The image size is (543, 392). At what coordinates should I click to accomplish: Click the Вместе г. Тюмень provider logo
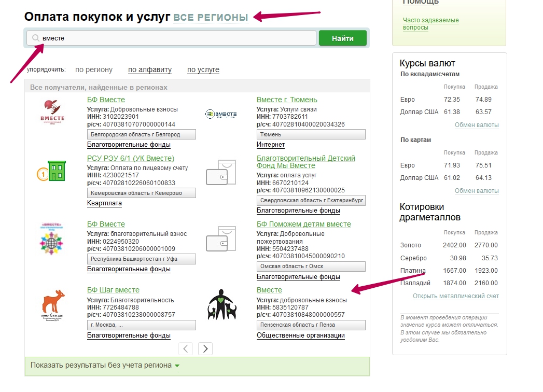click(221, 114)
